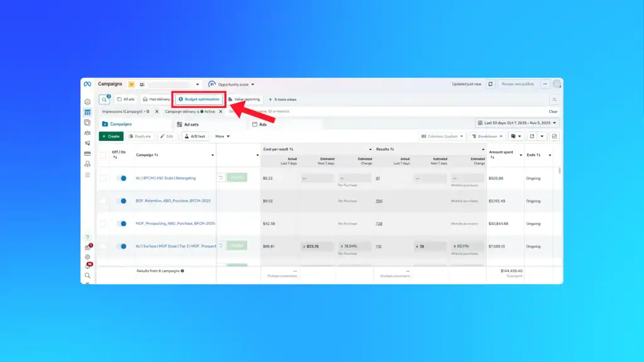Image resolution: width=644 pixels, height=362 pixels.
Task: Open the Campaign column header dropdown arrow
Action: 213,156
